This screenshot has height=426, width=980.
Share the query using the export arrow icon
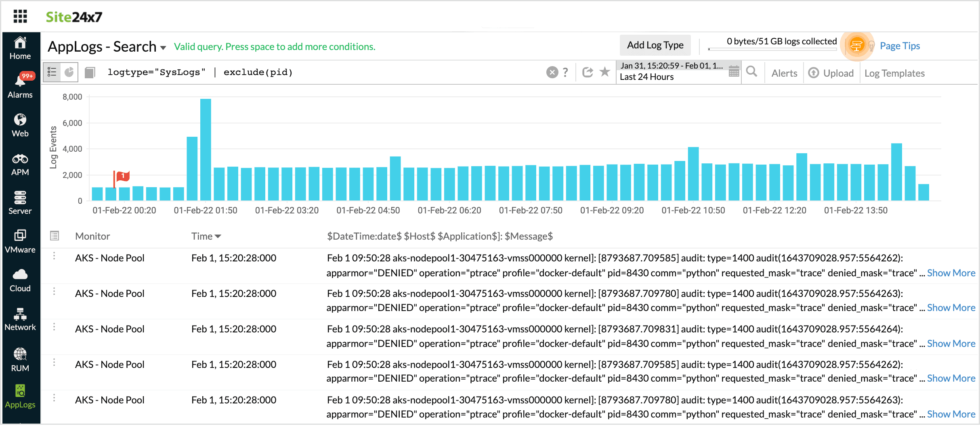tap(588, 72)
